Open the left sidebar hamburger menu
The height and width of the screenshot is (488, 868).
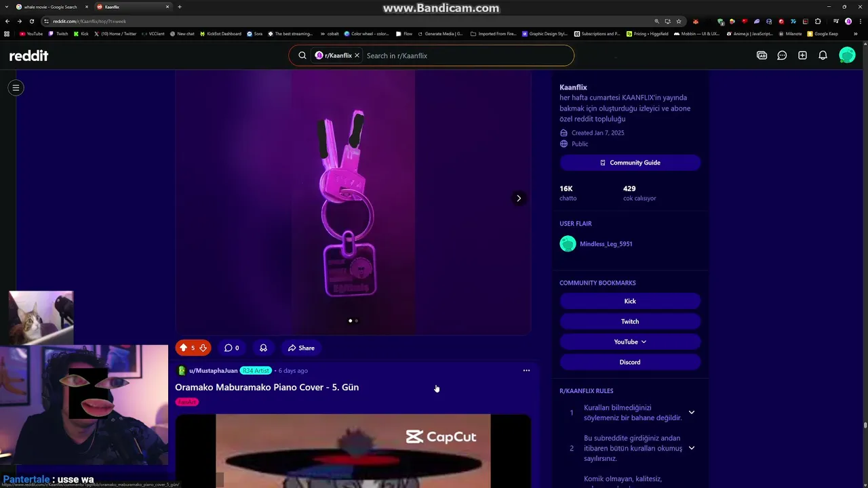click(x=16, y=87)
